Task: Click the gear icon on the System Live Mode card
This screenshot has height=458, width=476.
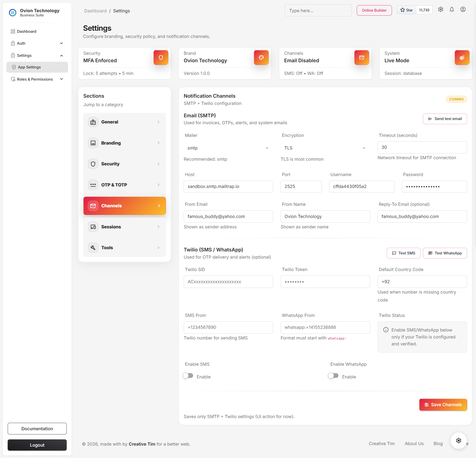Action: [x=462, y=57]
